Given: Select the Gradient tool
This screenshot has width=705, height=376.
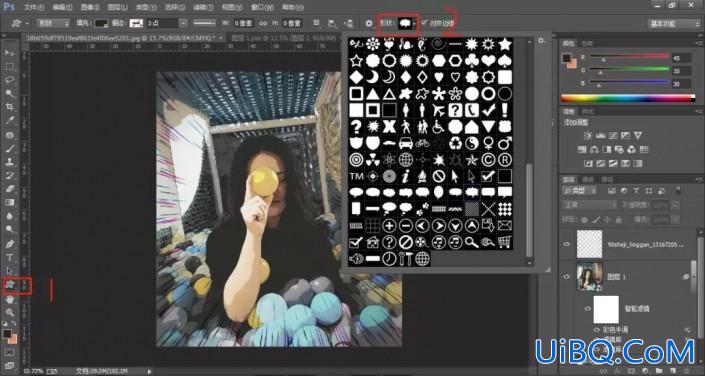Looking at the screenshot, I should click(9, 202).
